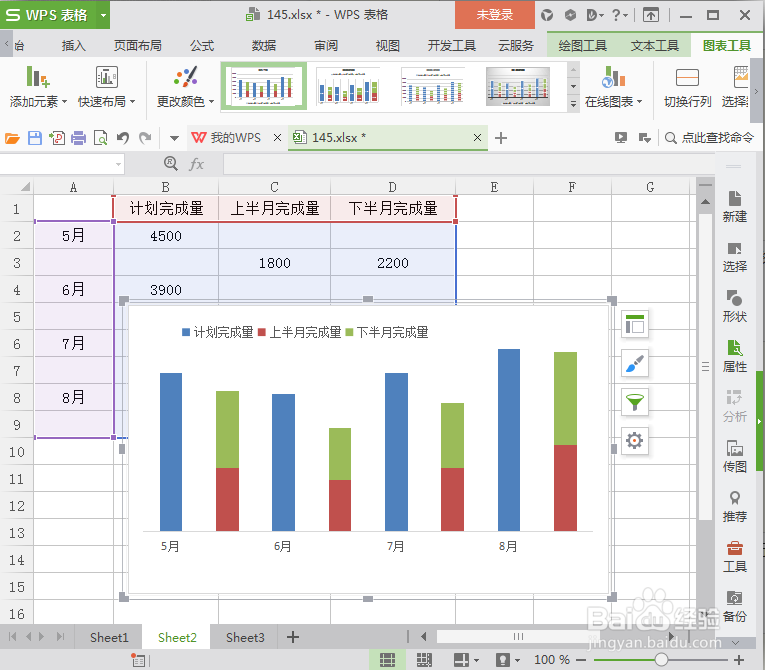Click the 未登录 login button
Viewport: 765px width, 670px height.
point(495,15)
